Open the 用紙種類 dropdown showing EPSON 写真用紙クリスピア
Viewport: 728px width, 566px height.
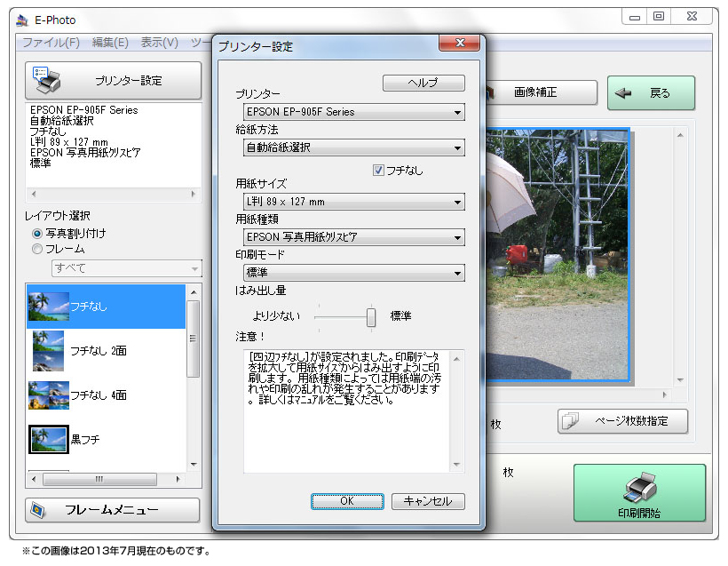(353, 237)
